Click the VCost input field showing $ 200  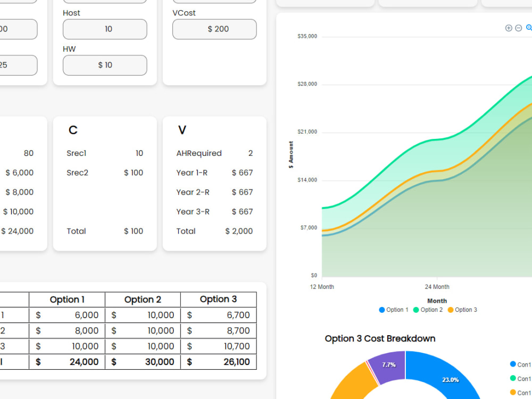[214, 29]
